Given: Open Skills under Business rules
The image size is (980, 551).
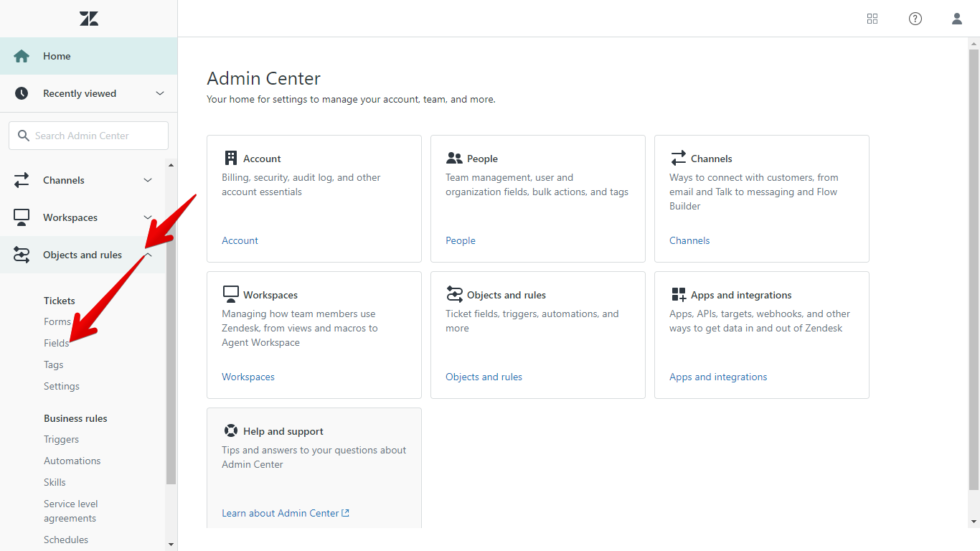Looking at the screenshot, I should point(55,482).
